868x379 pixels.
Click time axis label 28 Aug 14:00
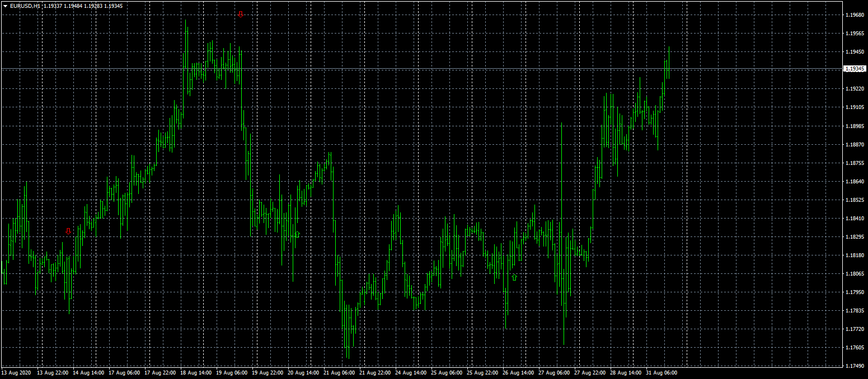click(626, 372)
